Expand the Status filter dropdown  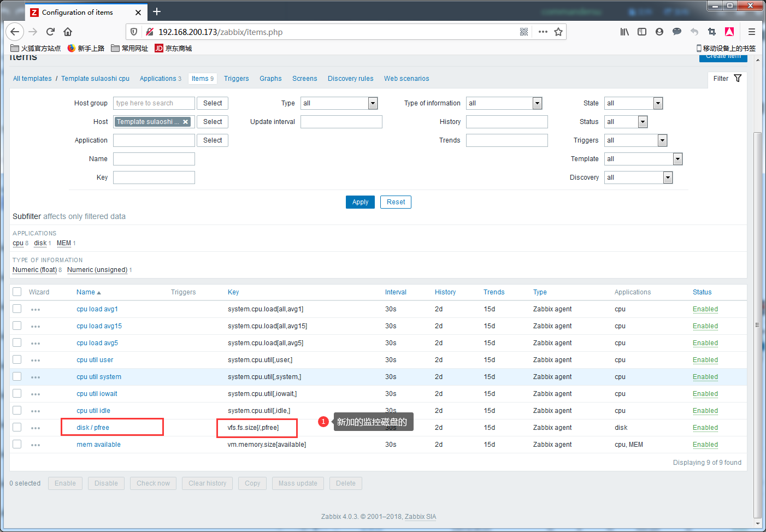pos(626,122)
